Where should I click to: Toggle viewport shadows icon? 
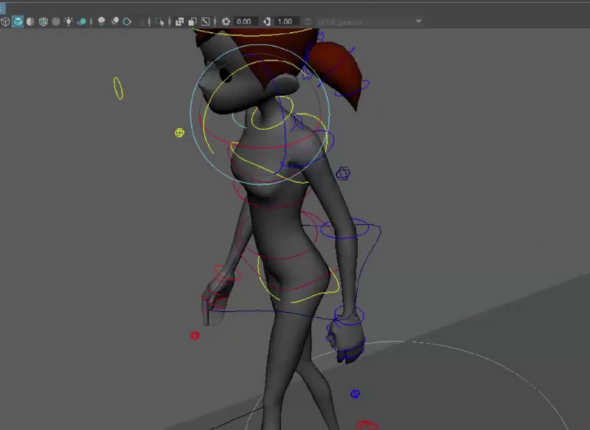(81, 22)
